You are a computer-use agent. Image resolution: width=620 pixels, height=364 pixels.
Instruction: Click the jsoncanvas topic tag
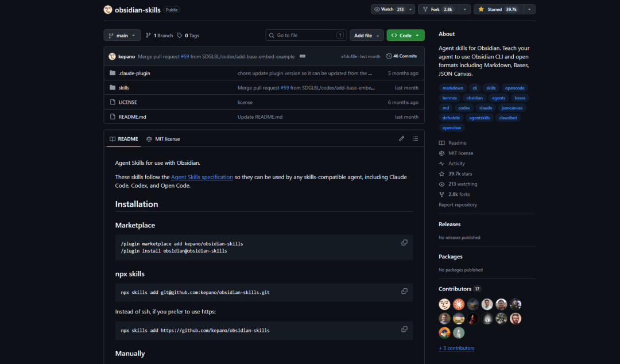click(x=511, y=107)
